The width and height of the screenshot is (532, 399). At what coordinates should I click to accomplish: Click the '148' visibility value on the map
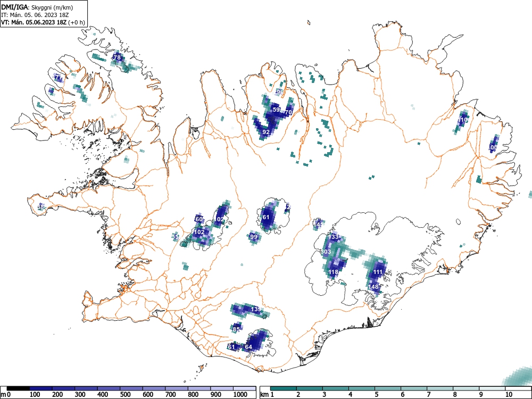(373, 287)
